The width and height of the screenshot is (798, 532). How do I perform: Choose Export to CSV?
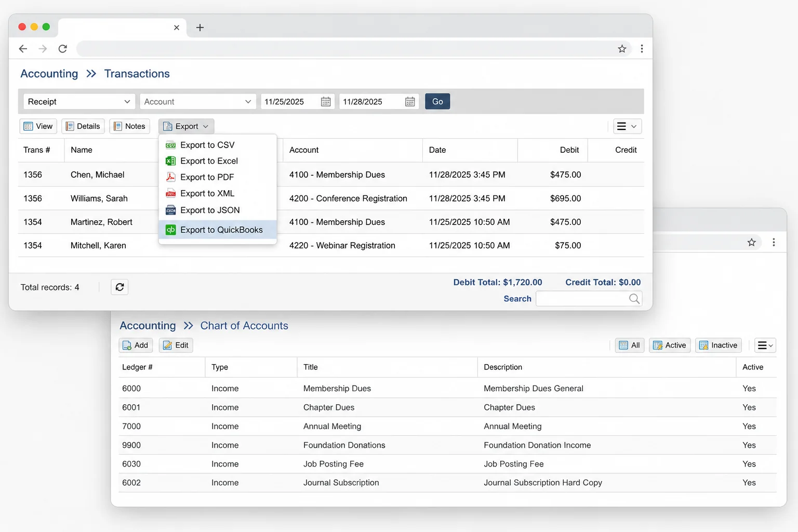(x=218, y=145)
